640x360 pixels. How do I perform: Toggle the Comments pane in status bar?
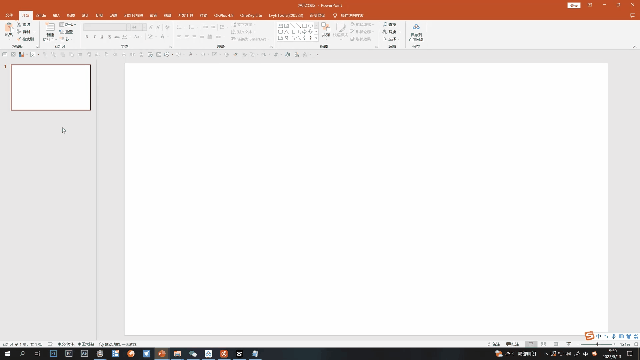point(512,344)
